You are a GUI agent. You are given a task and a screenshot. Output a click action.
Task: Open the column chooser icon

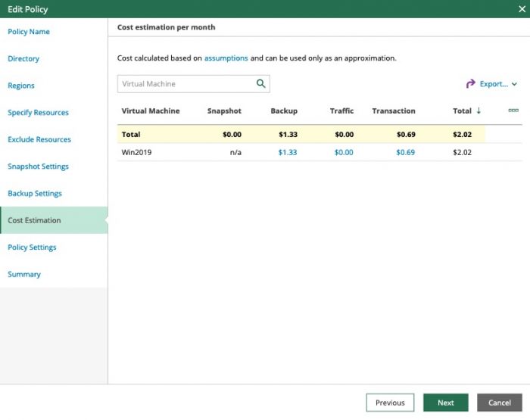pyautogui.click(x=513, y=110)
